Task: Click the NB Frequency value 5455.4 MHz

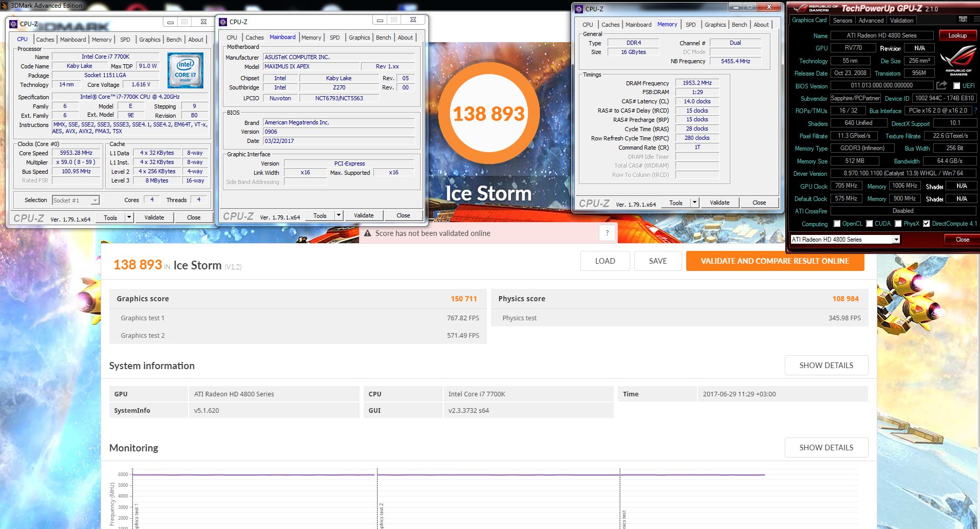Action: coord(735,61)
